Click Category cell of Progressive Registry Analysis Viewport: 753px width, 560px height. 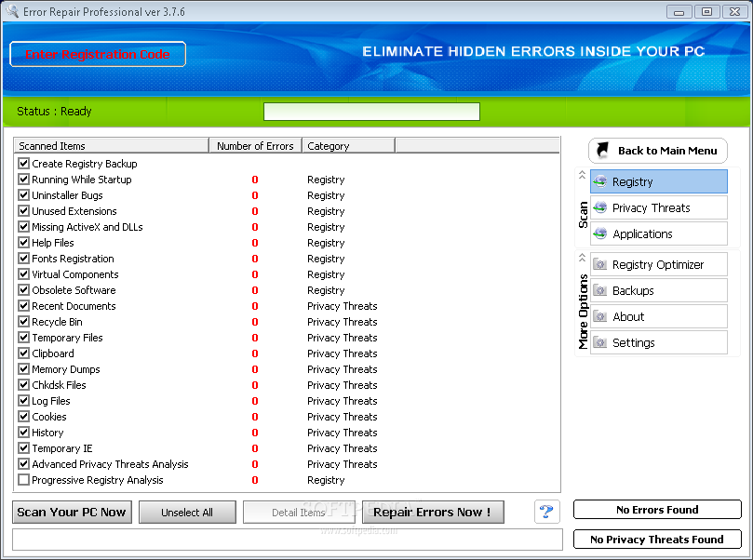click(x=326, y=480)
